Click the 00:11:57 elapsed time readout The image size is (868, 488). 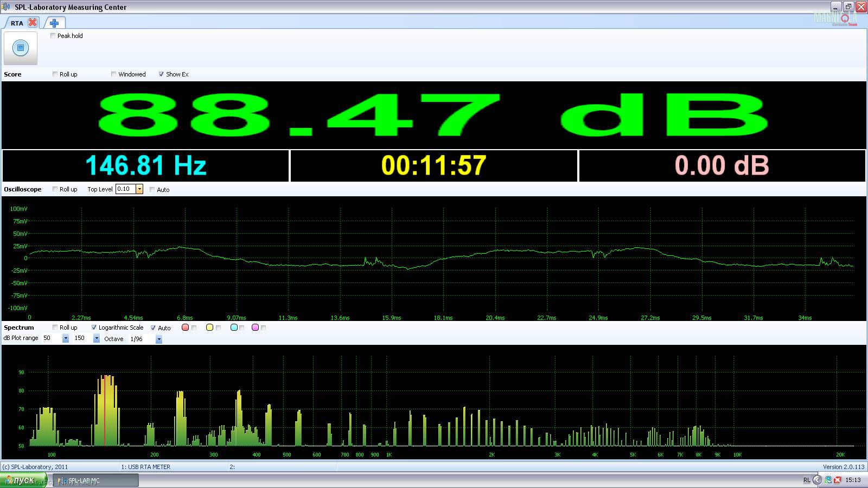point(433,165)
